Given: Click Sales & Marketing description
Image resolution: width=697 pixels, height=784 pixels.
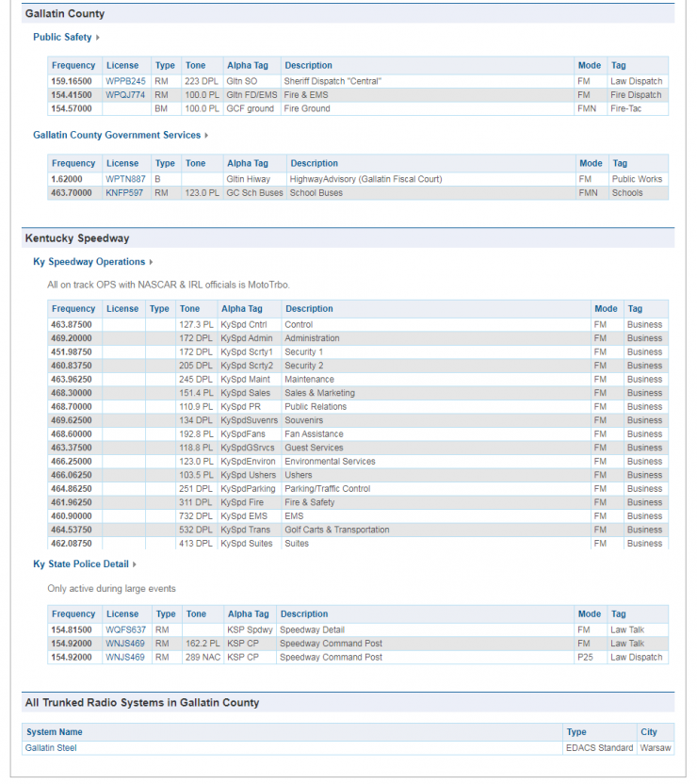Looking at the screenshot, I should coord(319,393).
